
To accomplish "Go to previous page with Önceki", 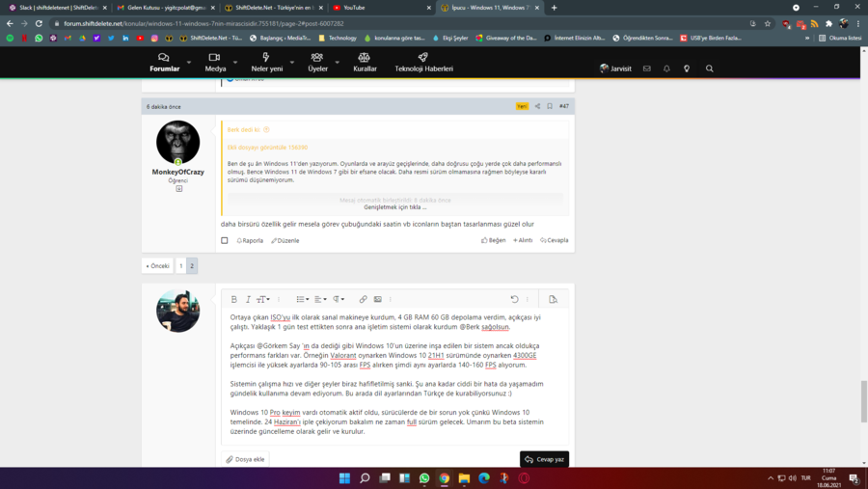I will pos(157,266).
